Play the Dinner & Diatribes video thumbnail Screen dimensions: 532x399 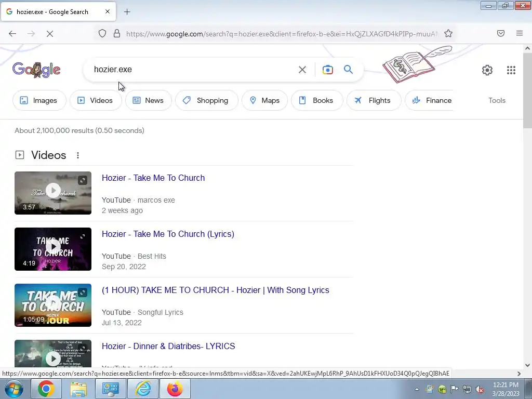(53, 353)
